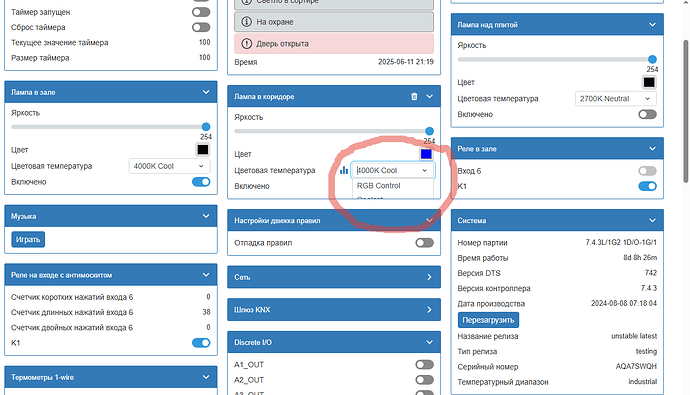Click the Время работы value 8d 8h 26m
690x395 pixels.
click(x=640, y=257)
